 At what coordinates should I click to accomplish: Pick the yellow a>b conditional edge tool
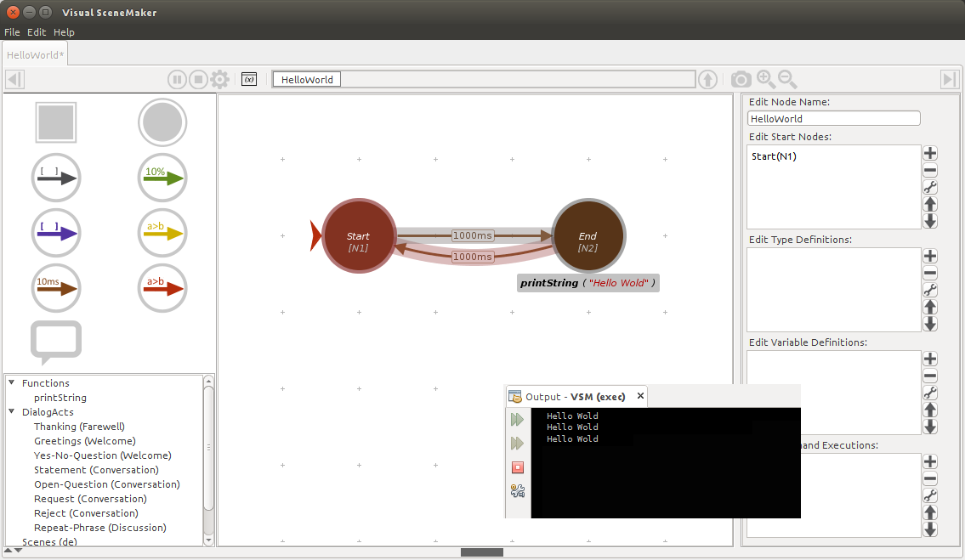coord(162,233)
